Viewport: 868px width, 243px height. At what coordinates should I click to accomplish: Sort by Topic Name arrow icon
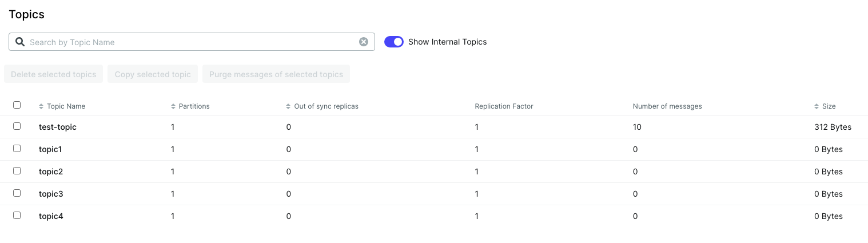pyautogui.click(x=41, y=106)
